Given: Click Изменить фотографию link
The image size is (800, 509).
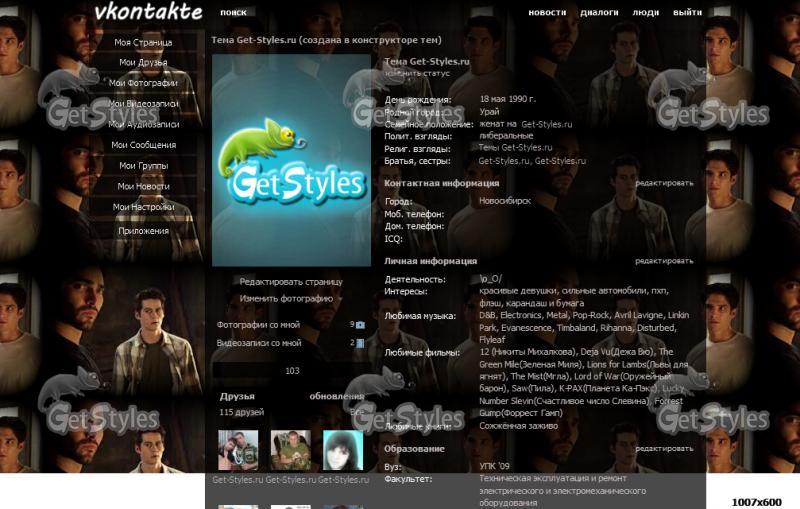Looking at the screenshot, I should (x=286, y=298).
